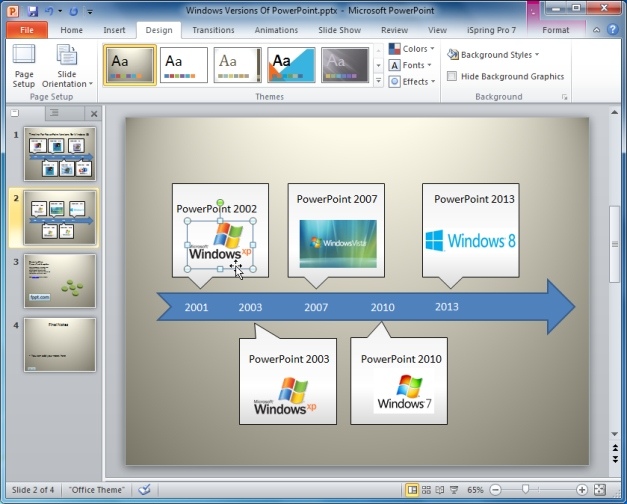Screen dimensions: 627x504
Task: Select slide 1 thumbnail
Action: pos(60,154)
